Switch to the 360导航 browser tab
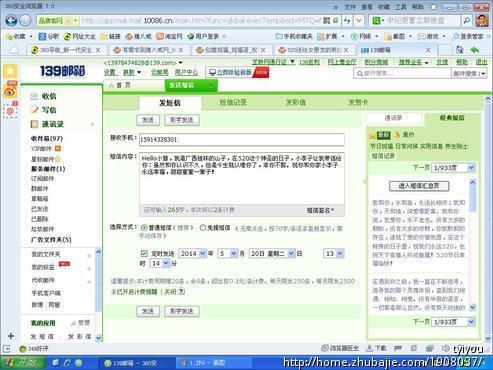Image resolution: width=493 pixels, height=370 pixels. point(65,50)
